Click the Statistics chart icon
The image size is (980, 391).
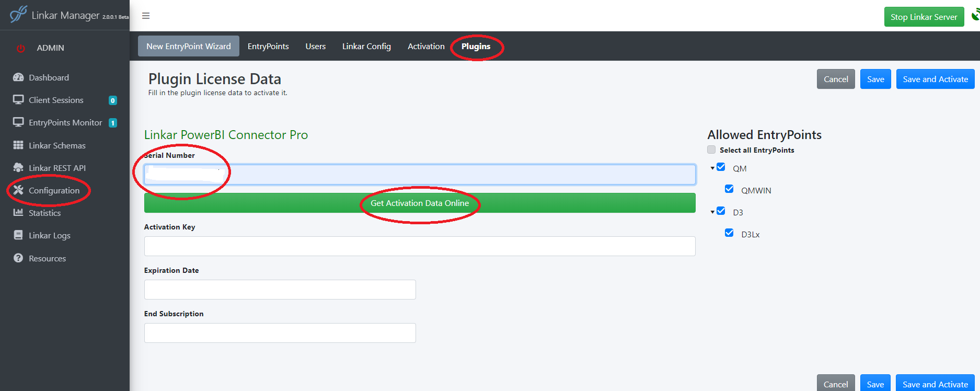tap(18, 212)
